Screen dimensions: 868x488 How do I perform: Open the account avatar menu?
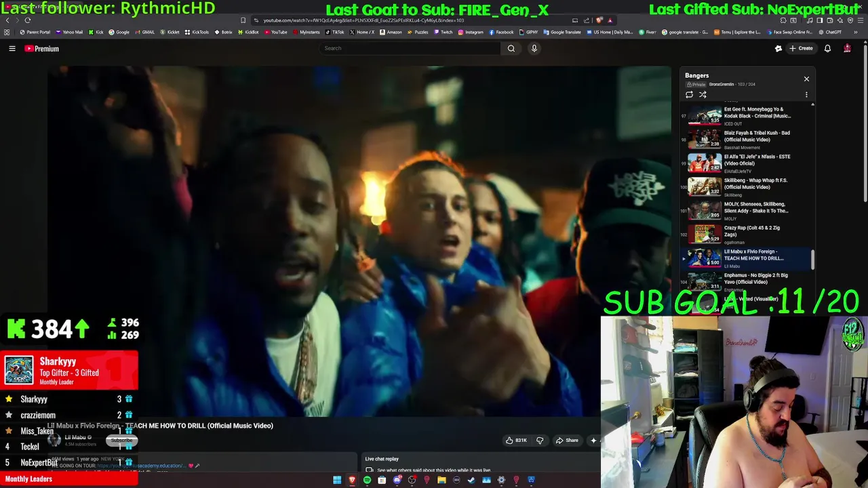[x=847, y=48]
